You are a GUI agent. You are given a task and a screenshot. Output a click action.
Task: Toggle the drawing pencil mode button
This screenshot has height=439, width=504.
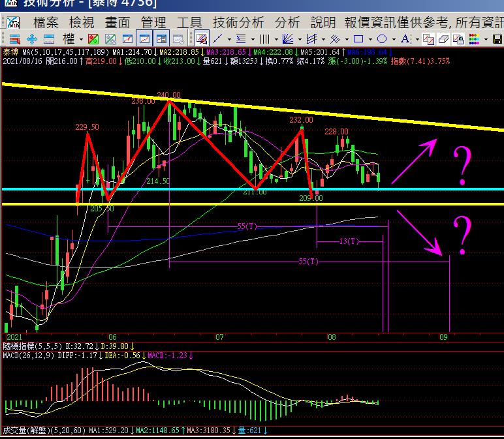202,39
